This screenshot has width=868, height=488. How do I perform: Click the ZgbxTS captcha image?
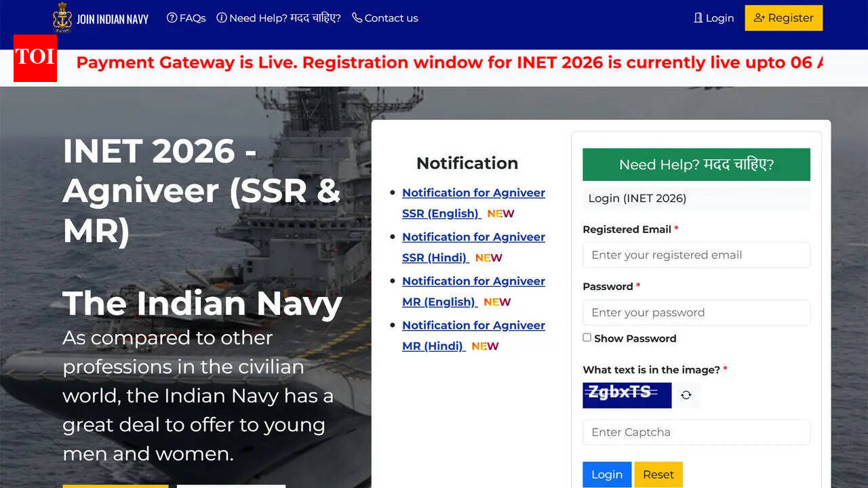pyautogui.click(x=627, y=395)
